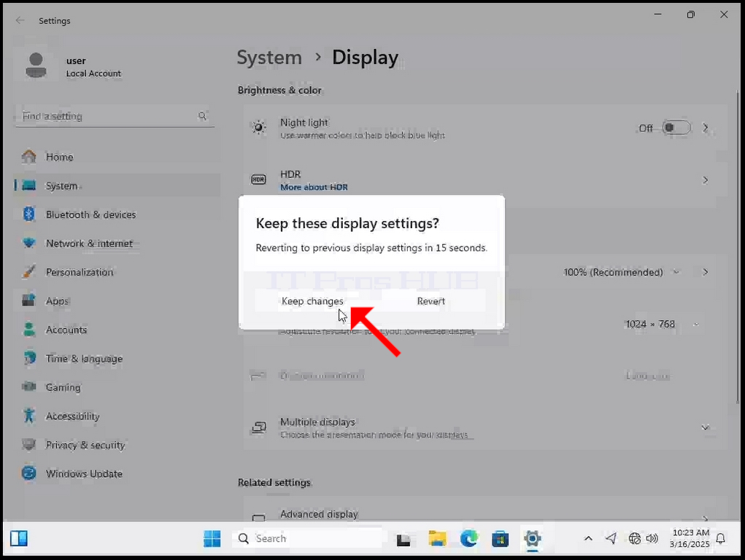Open Night light settings chevron
745x560 pixels.
(x=706, y=128)
